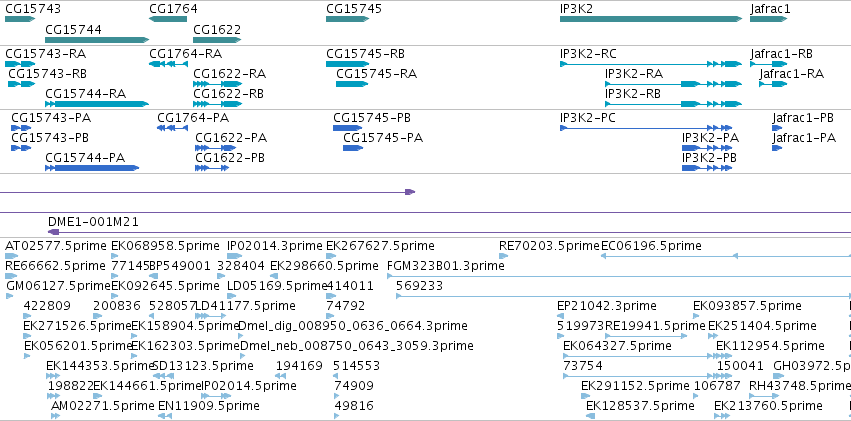
Task: Select the CG15743 gene feature
Action: (x=20, y=19)
